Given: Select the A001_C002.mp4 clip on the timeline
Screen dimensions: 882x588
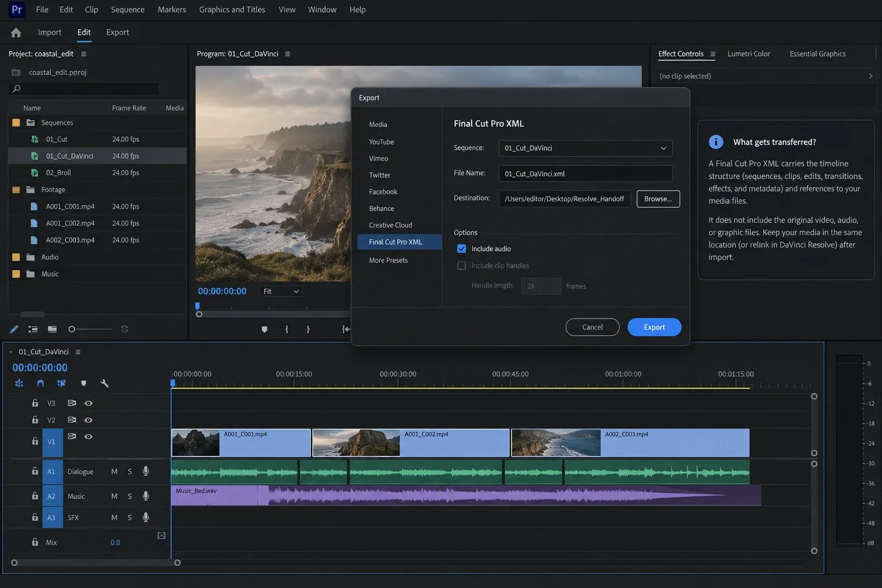Looking at the screenshot, I should click(411, 443).
